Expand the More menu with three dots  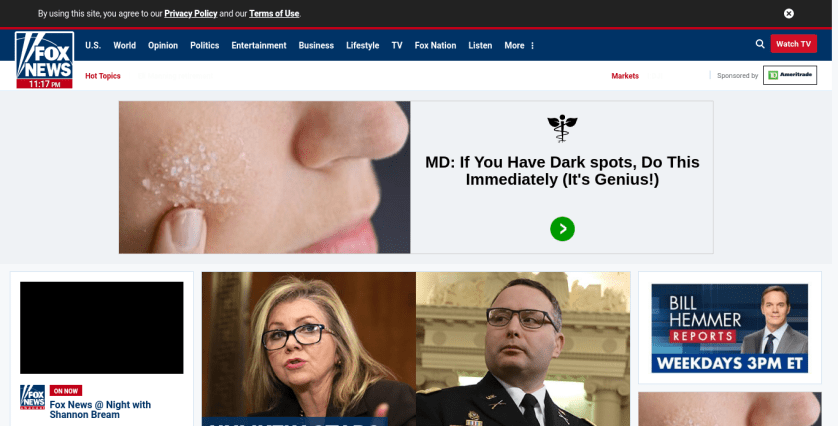pos(519,45)
